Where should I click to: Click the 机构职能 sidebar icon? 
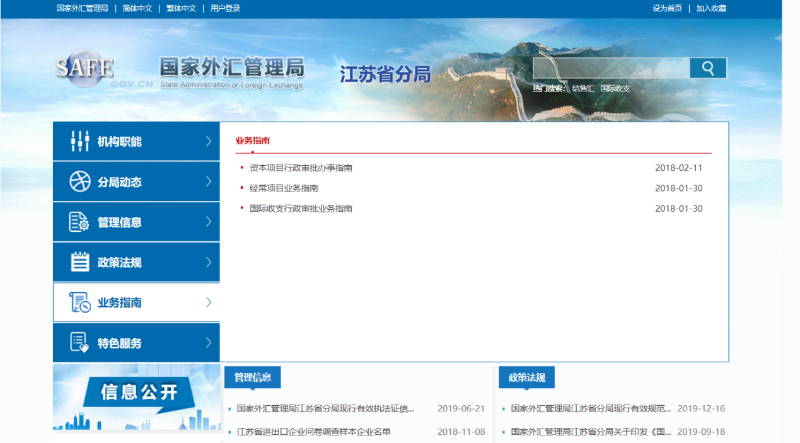(80, 142)
